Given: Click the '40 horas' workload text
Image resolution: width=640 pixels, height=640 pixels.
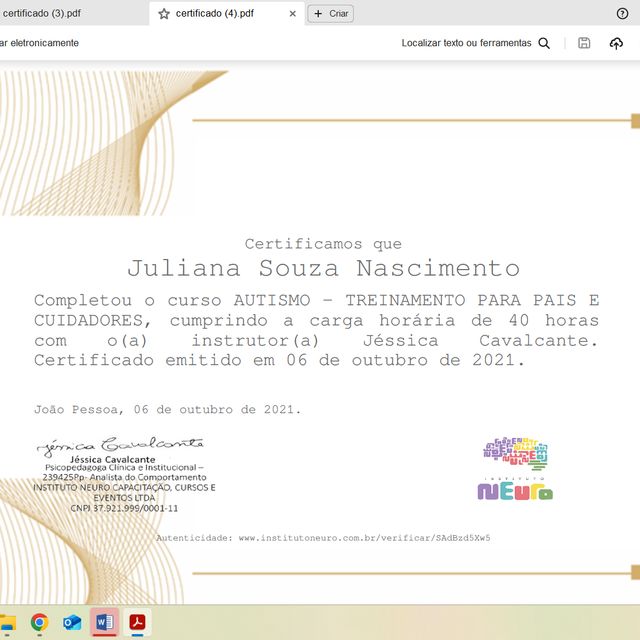Looking at the screenshot, I should 554,320.
